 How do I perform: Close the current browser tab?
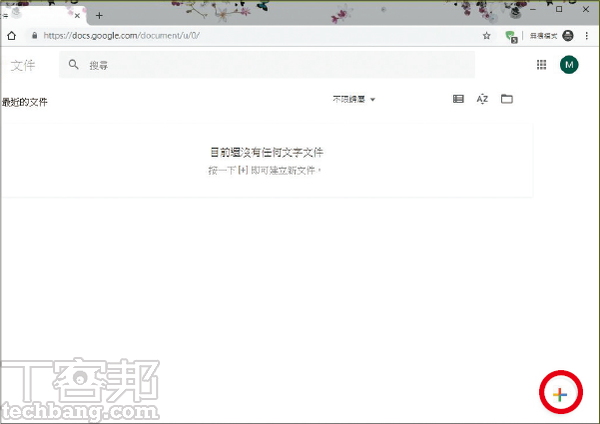(x=77, y=16)
